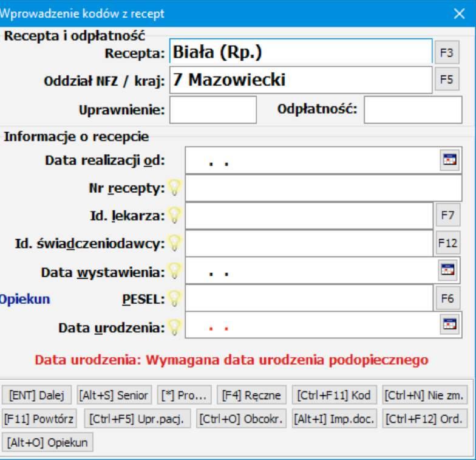The image size is (476, 460).
Task: Click the [Alt+S] Senior button
Action: 114,395
